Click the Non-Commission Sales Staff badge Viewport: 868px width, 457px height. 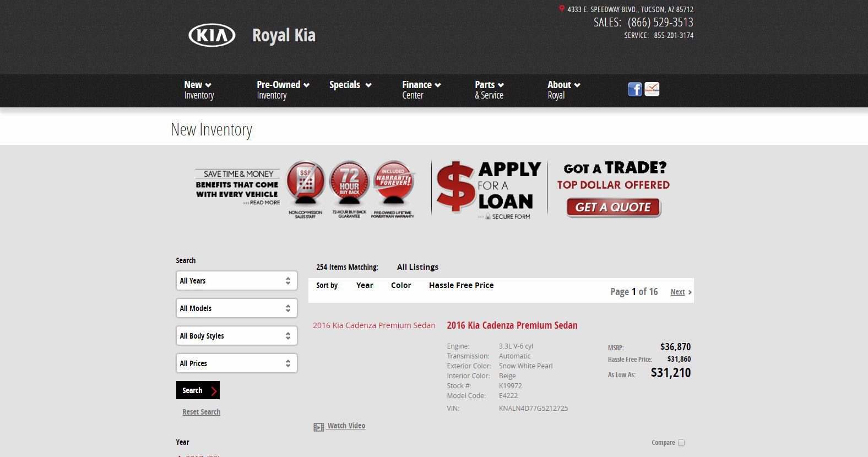305,190
